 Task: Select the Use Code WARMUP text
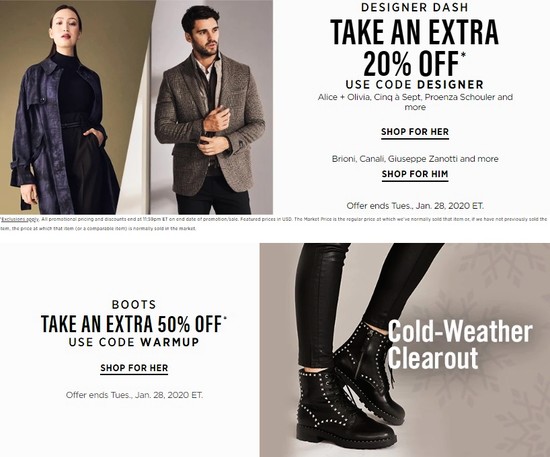coord(134,342)
